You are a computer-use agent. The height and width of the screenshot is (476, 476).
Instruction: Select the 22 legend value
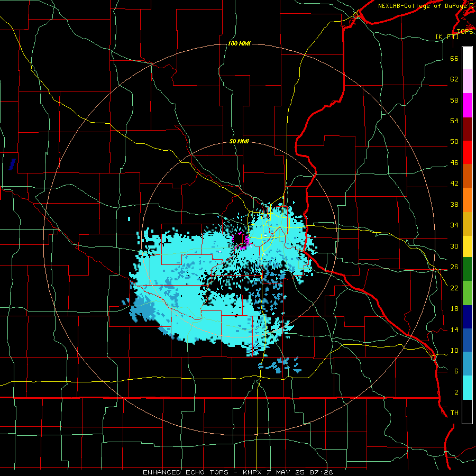[454, 288]
